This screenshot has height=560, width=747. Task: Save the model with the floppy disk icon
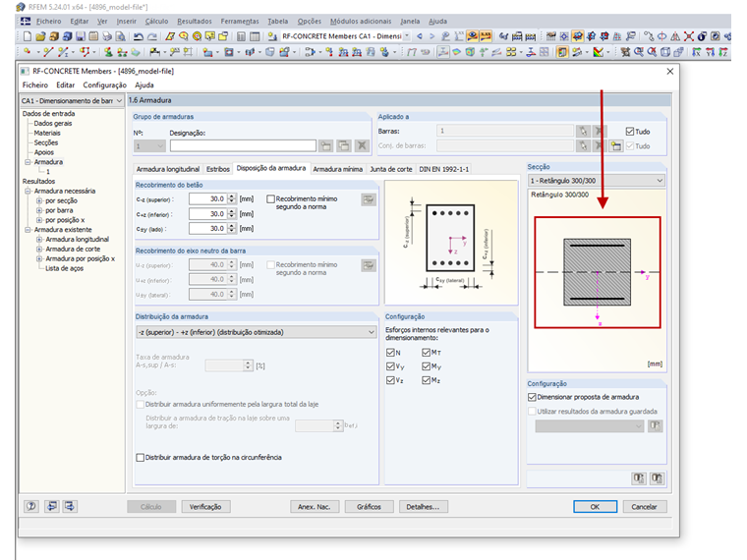click(81, 36)
